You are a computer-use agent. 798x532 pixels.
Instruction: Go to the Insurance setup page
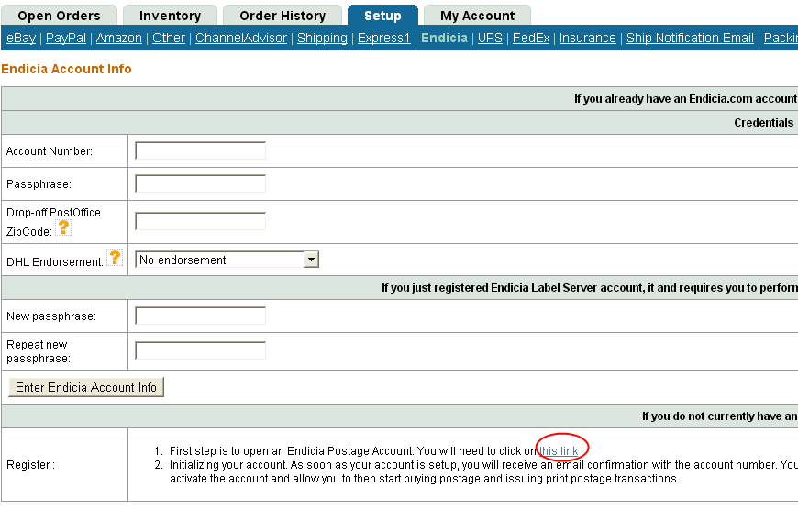click(588, 39)
